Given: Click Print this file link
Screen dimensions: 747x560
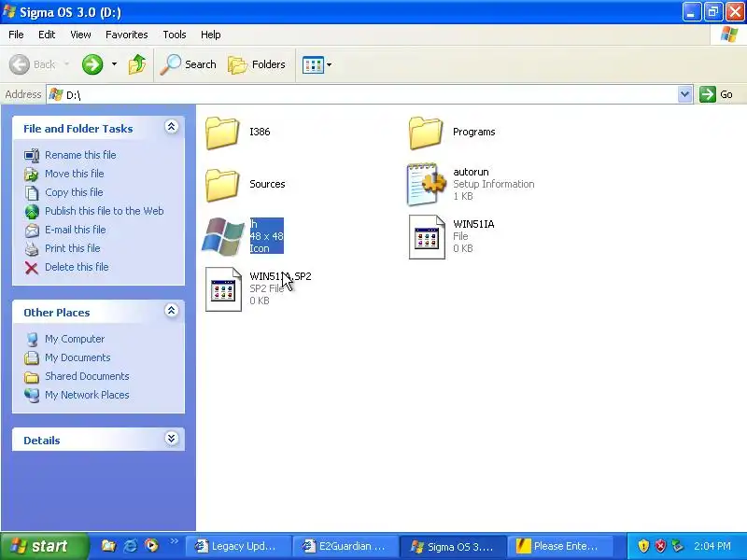Looking at the screenshot, I should click(x=73, y=248).
